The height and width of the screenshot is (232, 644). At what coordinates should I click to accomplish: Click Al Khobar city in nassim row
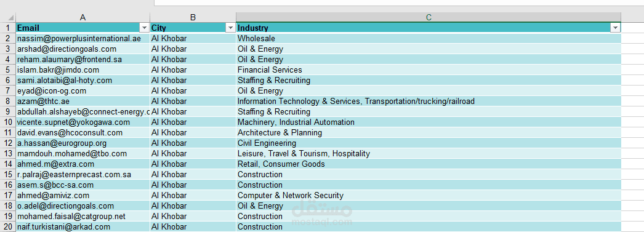(x=193, y=39)
